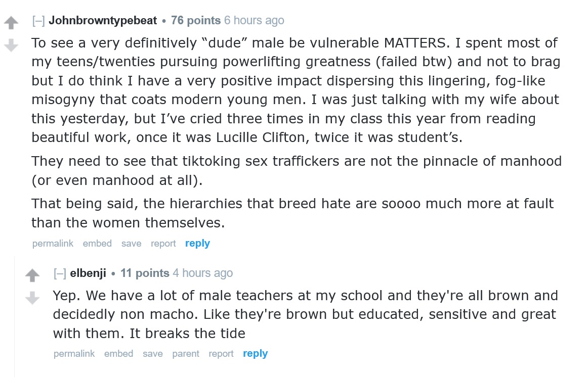588x377 pixels.
Task: Downvote Johnbrowntypebeat's comment
Action: pyautogui.click(x=11, y=46)
